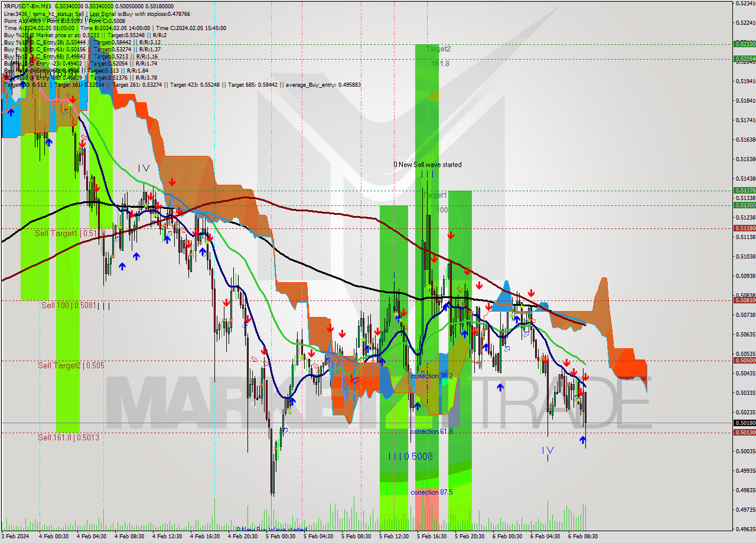This screenshot has width=756, height=543.
Task: Click the '0 New Buy Wave started' label
Action: tap(272, 529)
